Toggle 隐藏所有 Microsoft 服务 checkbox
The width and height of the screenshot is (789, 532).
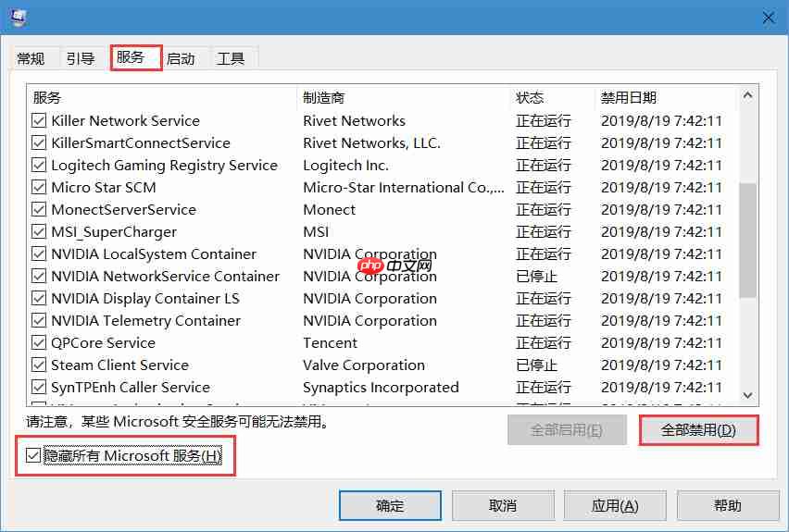click(x=33, y=455)
